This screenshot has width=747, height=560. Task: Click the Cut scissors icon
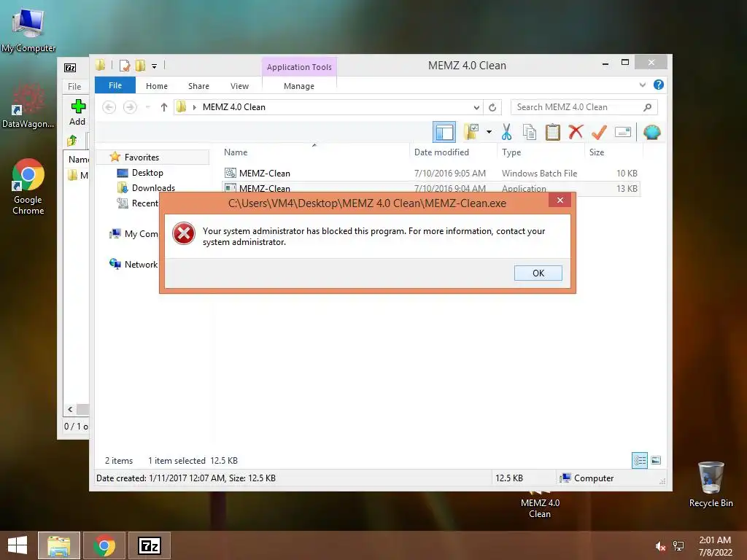506,132
